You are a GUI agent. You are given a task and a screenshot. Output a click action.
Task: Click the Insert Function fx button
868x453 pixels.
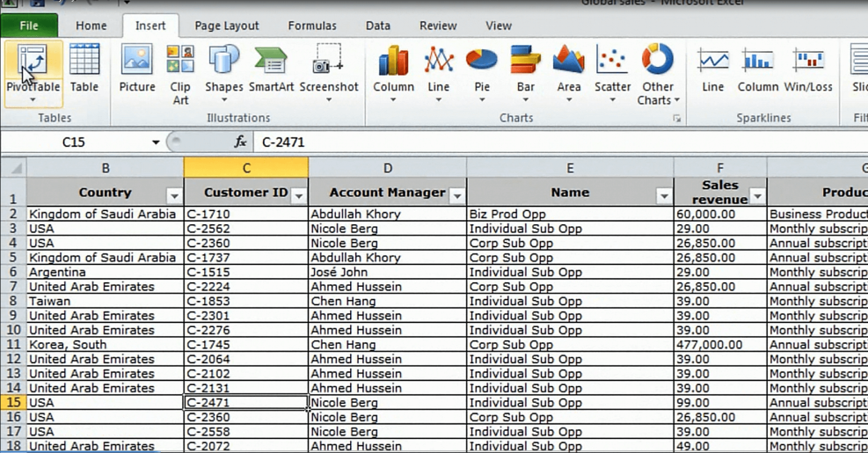point(240,142)
